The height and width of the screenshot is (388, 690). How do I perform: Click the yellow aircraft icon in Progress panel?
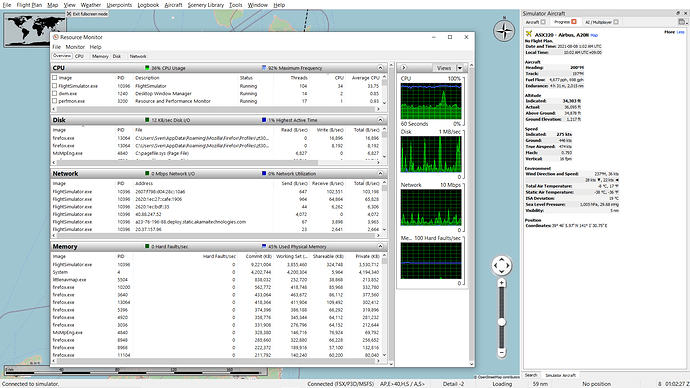click(529, 34)
